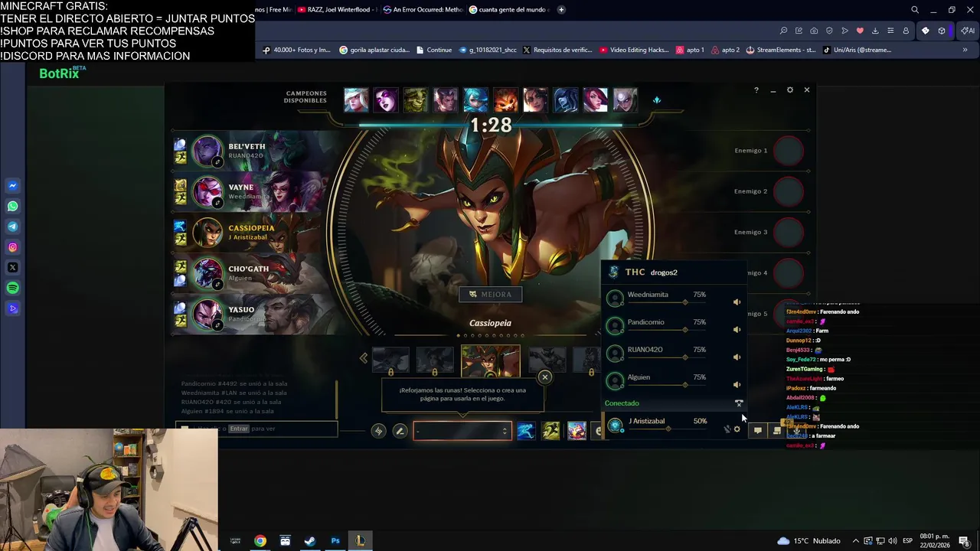Open Steam from taskbar
980x551 pixels.
tap(310, 541)
